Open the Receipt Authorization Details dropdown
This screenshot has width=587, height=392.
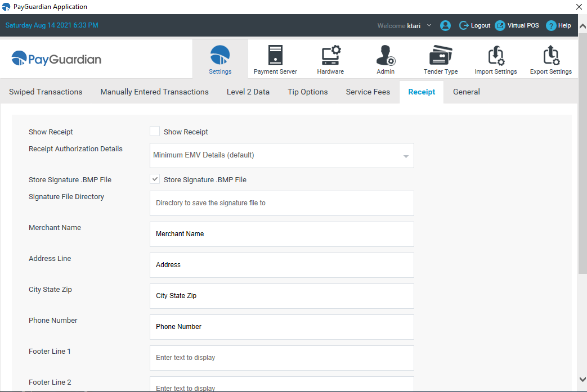tap(281, 155)
